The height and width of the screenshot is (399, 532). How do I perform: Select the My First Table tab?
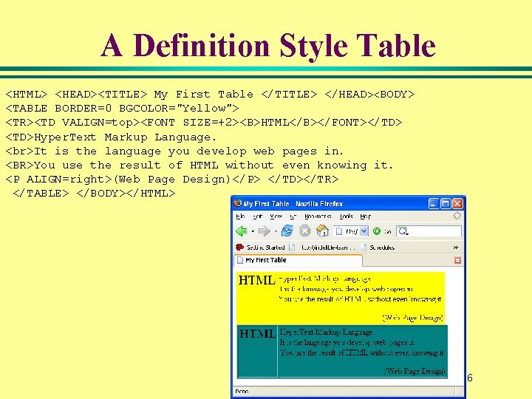(299, 260)
